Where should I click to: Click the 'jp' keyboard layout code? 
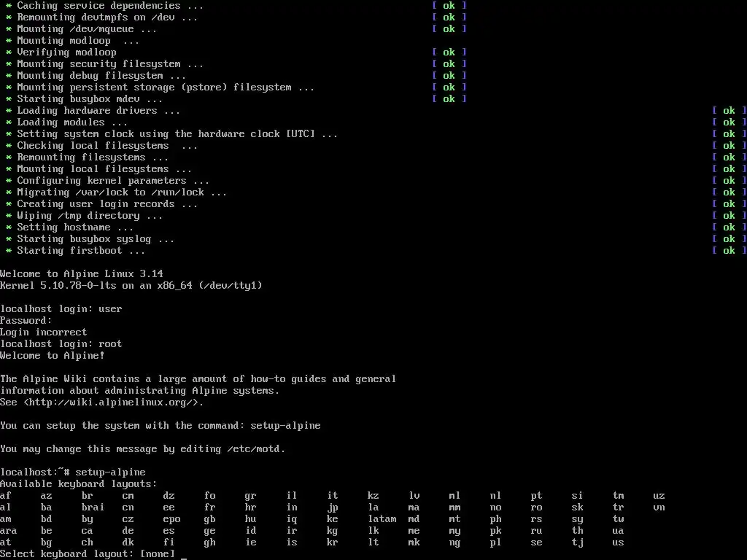click(x=333, y=507)
